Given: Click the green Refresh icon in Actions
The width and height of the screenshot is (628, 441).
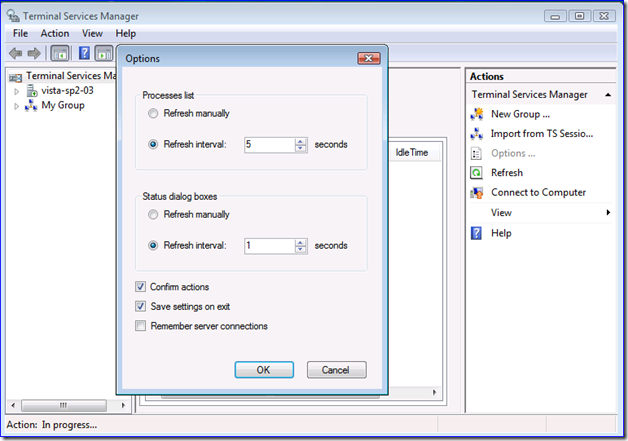Looking at the screenshot, I should coord(476,173).
